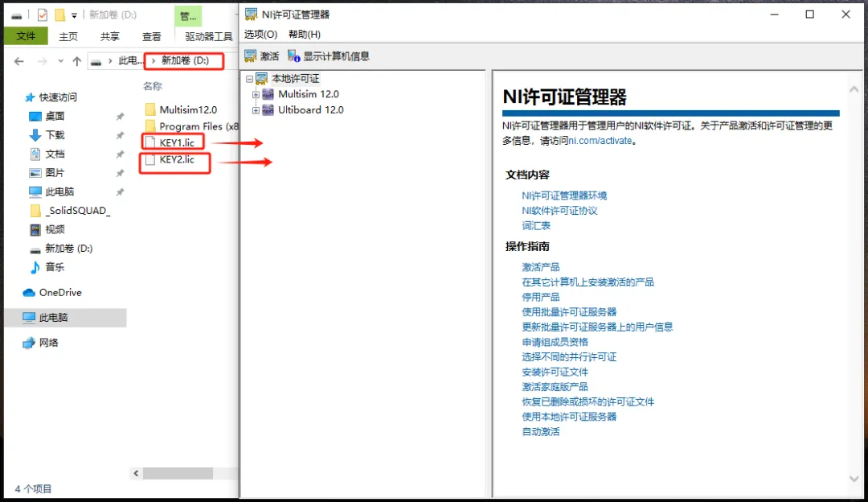Click the Activate toolbar icon
868x502 pixels.
(x=250, y=56)
